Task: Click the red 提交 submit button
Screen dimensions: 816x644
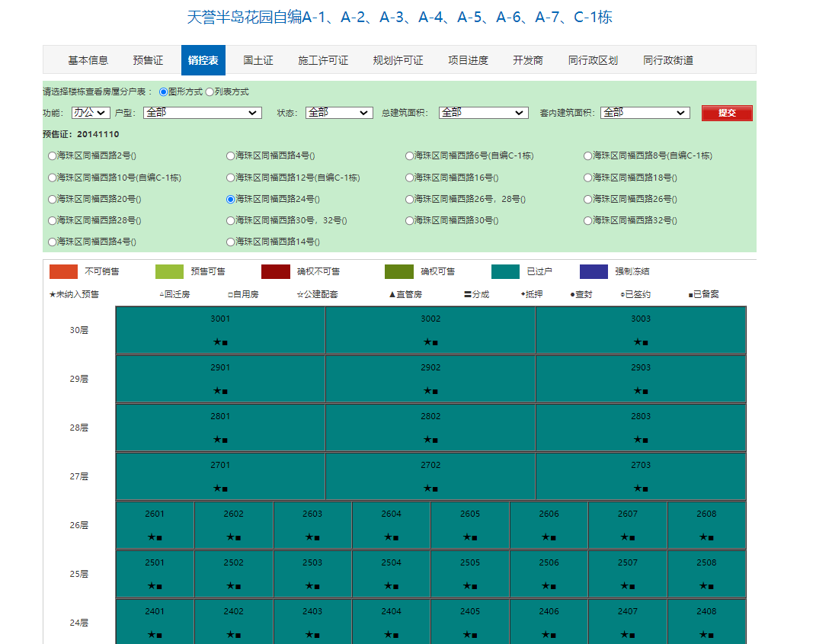Action: [x=726, y=111]
